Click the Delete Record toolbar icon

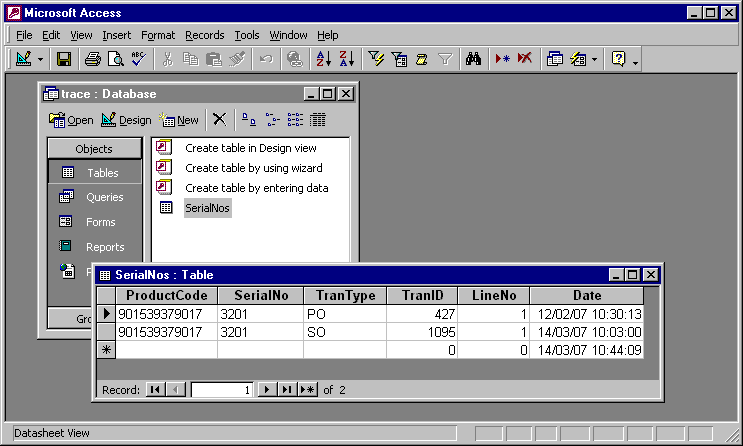(x=525, y=59)
